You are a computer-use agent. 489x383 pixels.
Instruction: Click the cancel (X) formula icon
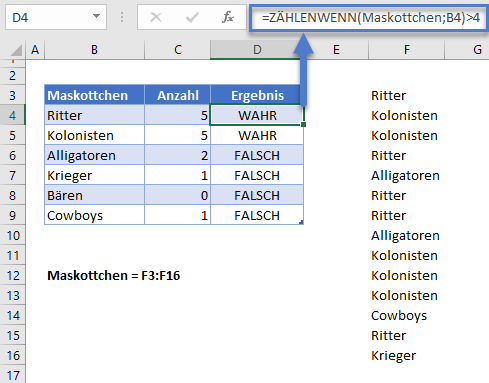click(156, 17)
